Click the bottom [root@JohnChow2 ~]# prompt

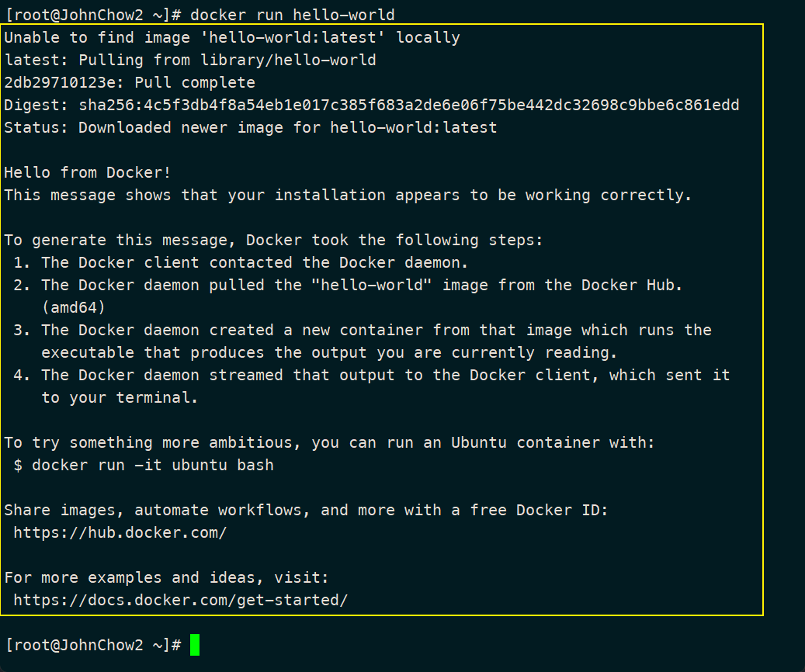(93, 645)
